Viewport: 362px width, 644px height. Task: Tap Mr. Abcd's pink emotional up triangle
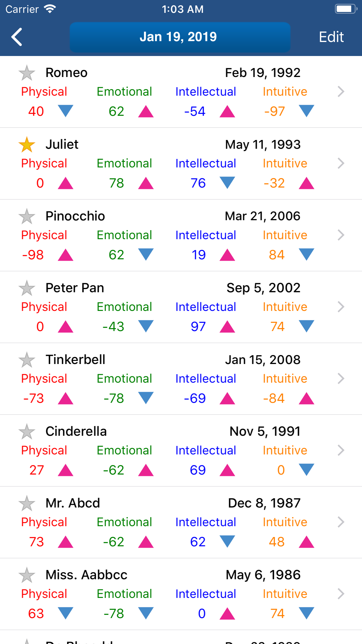pos(146,542)
